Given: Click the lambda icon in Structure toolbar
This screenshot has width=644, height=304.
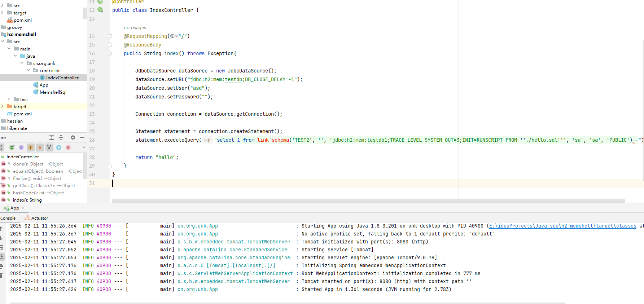Looking at the screenshot, I should (68, 147).
